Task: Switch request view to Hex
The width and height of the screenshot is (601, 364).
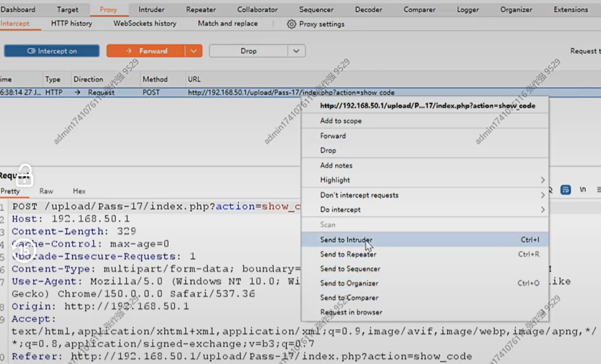Action: tap(79, 191)
